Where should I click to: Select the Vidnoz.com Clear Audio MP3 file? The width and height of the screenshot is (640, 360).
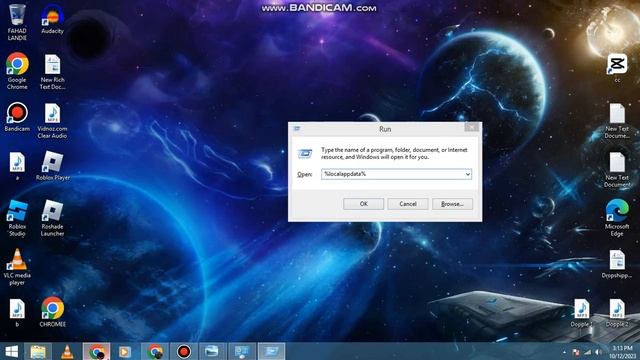point(52,121)
